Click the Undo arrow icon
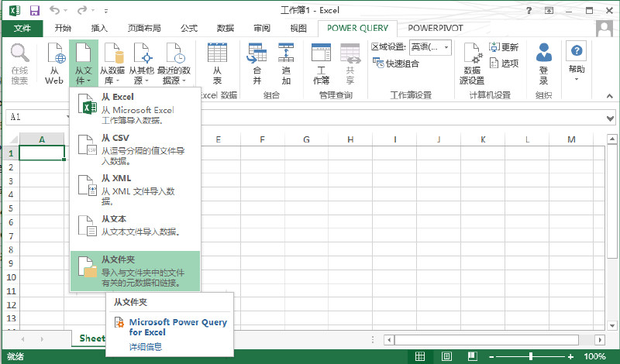This screenshot has width=620, height=364. tap(55, 10)
